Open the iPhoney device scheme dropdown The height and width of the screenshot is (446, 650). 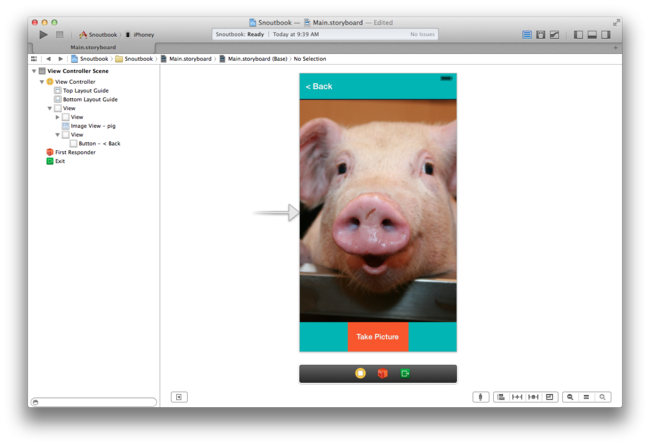click(139, 35)
